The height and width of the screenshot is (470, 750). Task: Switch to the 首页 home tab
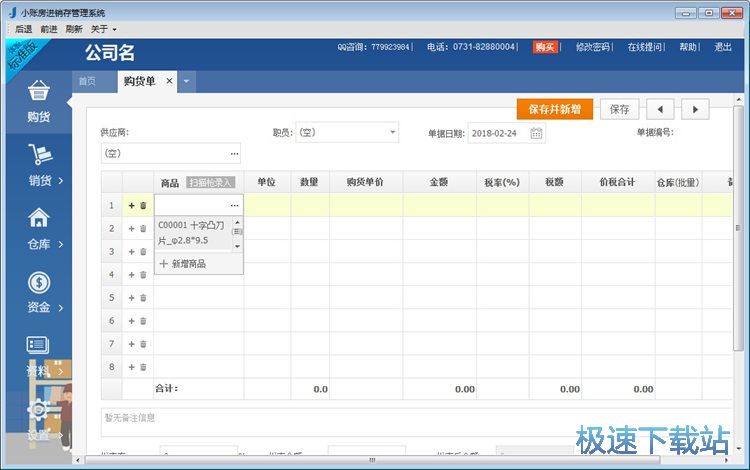coord(88,81)
